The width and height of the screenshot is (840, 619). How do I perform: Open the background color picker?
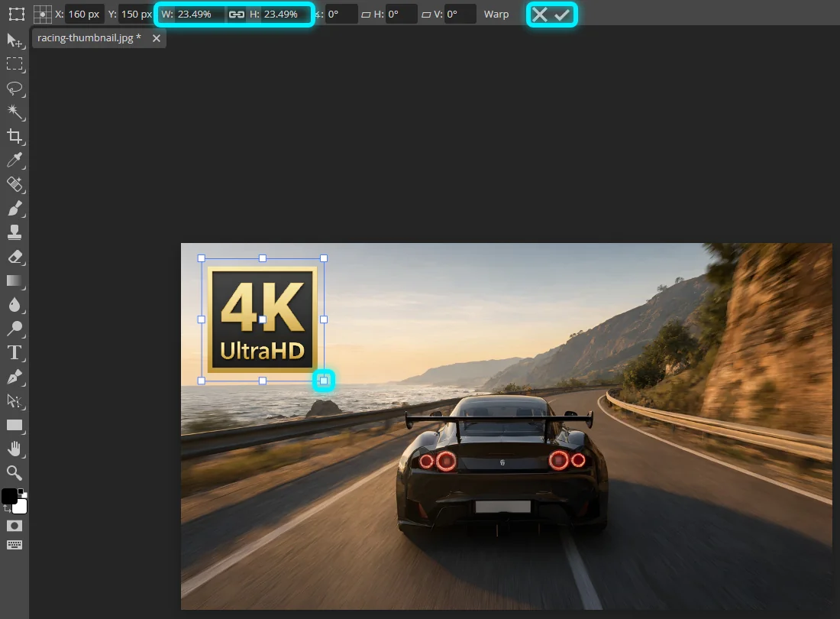pos(21,507)
